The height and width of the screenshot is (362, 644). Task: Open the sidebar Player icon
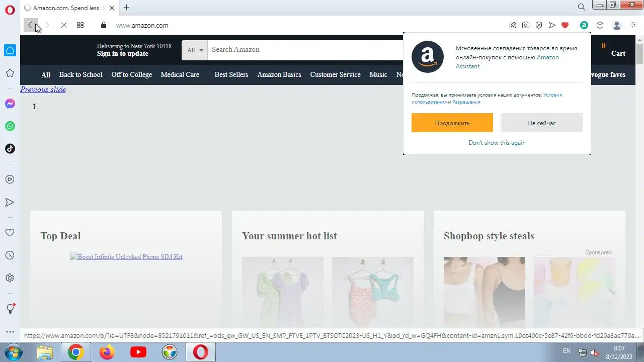pyautogui.click(x=10, y=179)
